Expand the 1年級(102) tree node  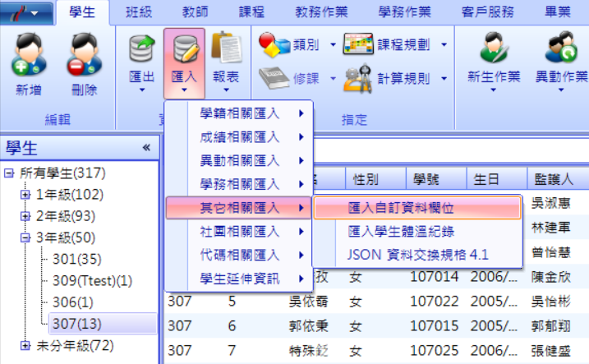tap(25, 195)
